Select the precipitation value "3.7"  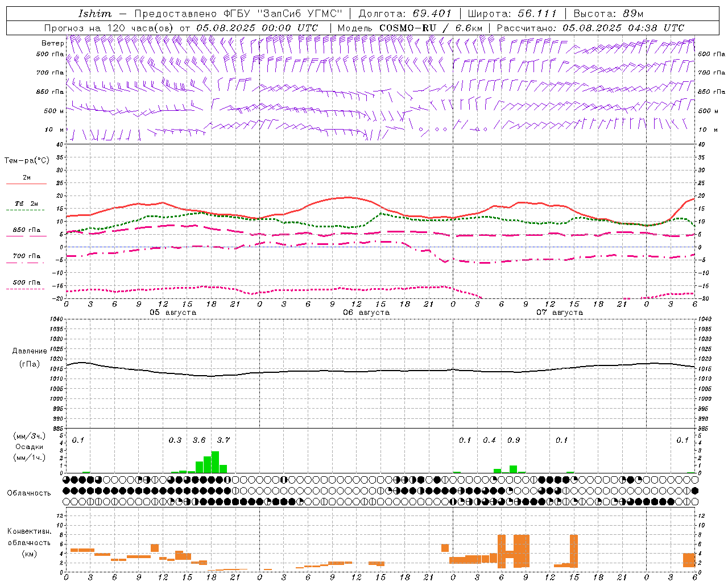224,440
